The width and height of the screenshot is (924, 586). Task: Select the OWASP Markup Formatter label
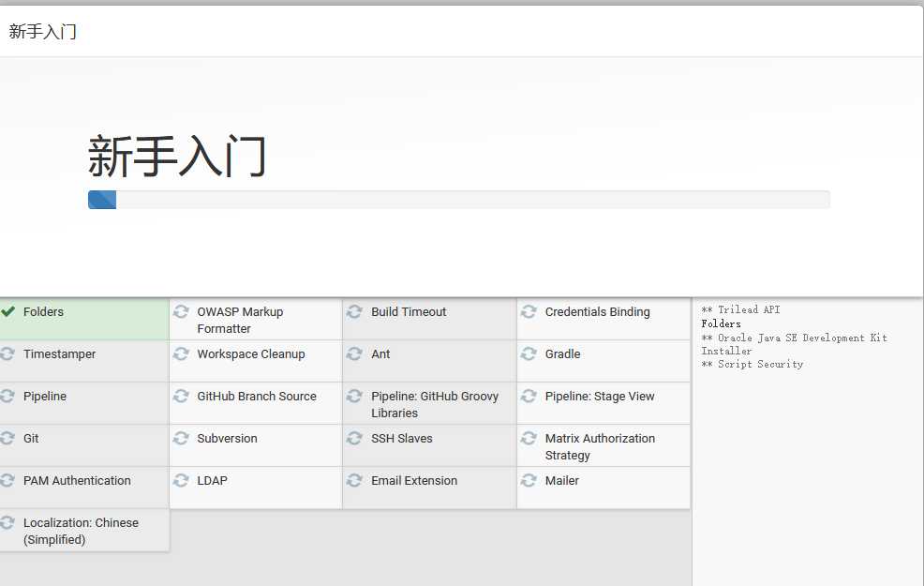point(240,320)
